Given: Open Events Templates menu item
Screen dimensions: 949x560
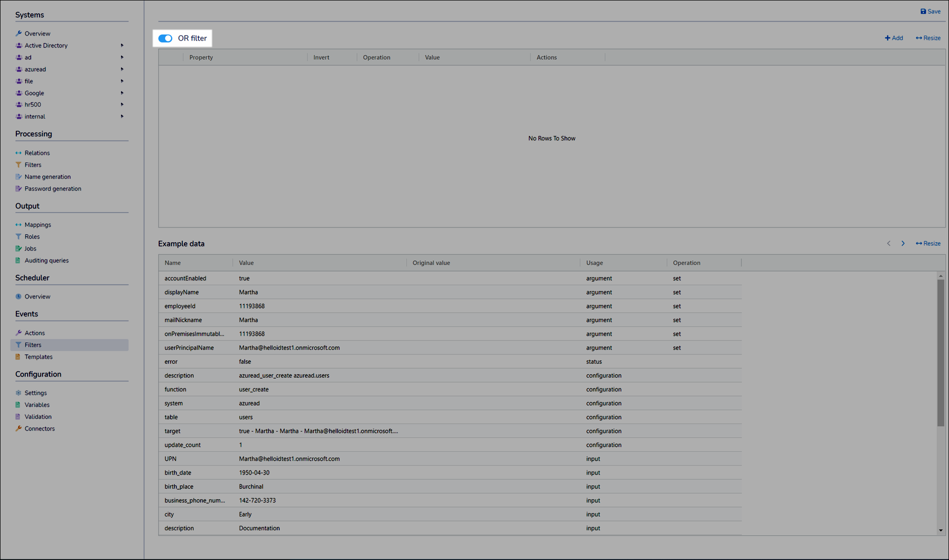Looking at the screenshot, I should [39, 357].
